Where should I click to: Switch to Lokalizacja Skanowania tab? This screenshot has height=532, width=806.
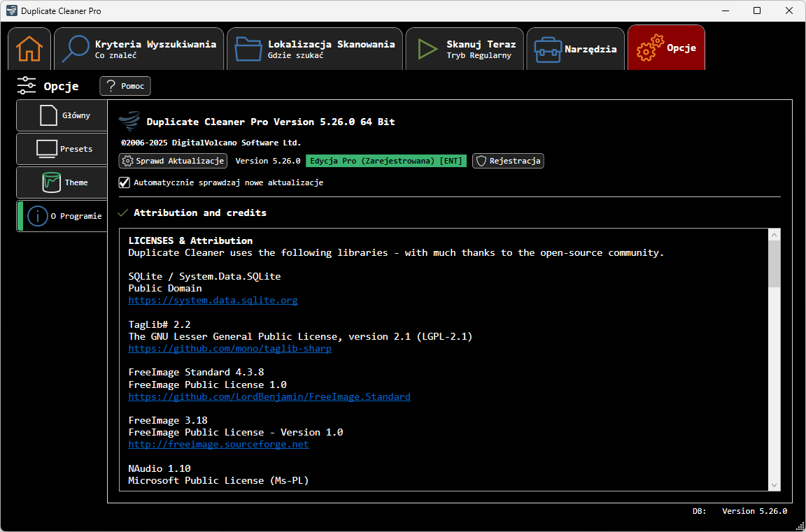point(315,49)
